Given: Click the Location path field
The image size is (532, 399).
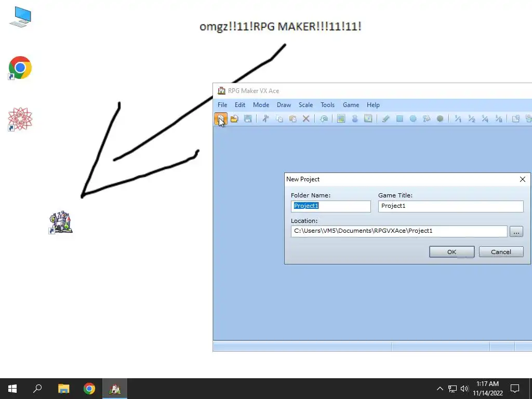Looking at the screenshot, I should pyautogui.click(x=399, y=231).
